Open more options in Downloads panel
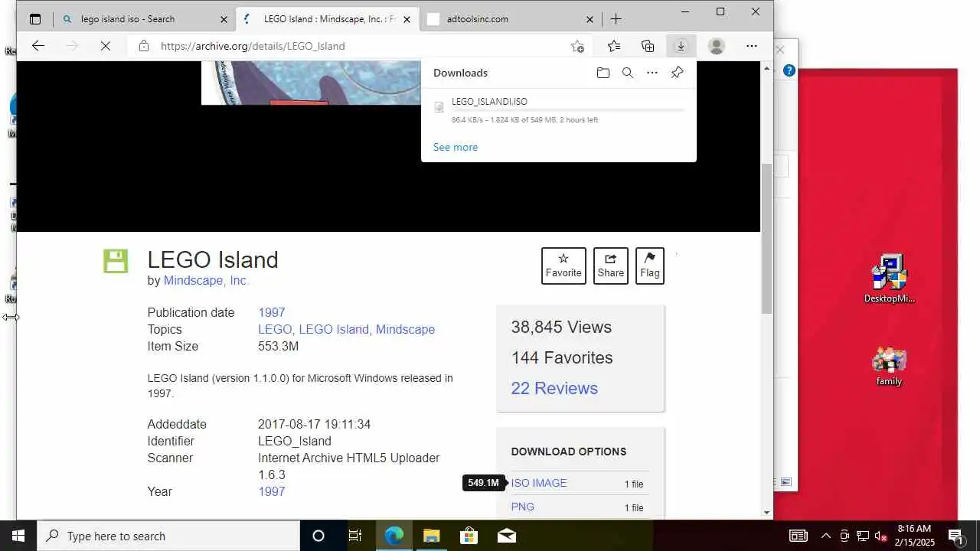 (652, 73)
